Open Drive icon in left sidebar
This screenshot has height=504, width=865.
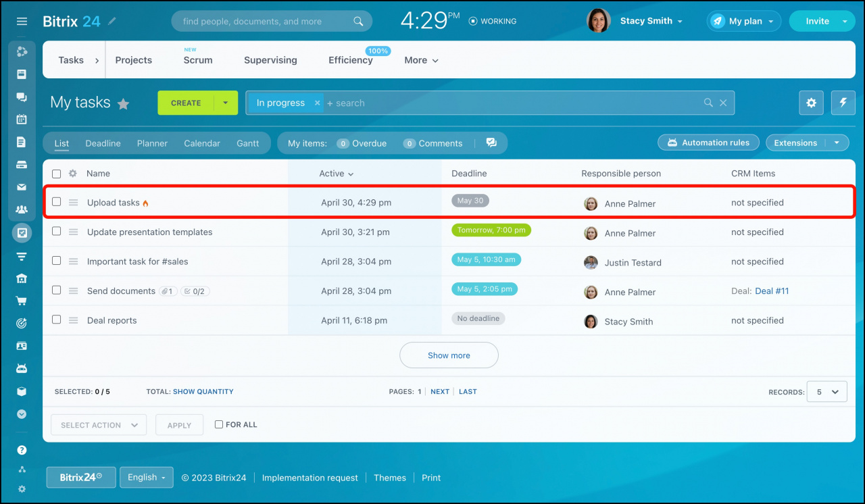pos(22,165)
